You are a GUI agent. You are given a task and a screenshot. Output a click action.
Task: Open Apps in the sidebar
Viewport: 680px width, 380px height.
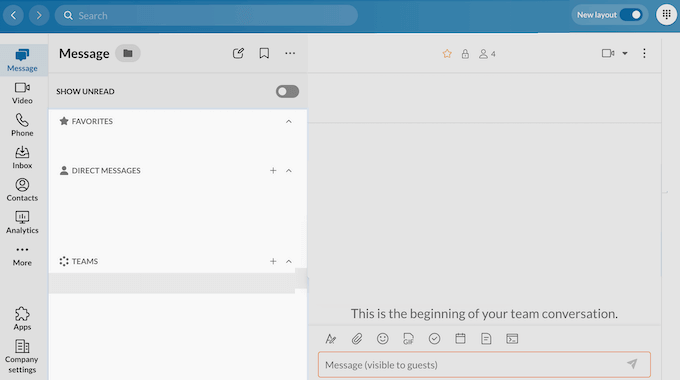pyautogui.click(x=22, y=319)
